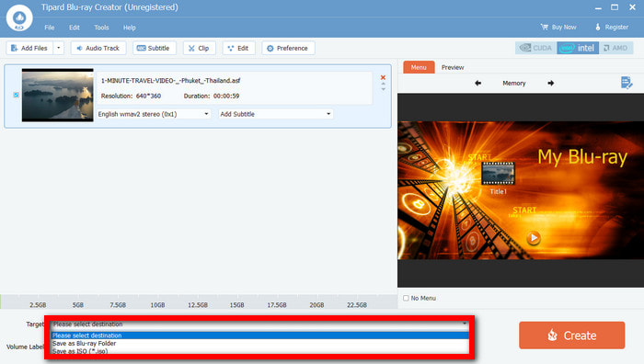
Task: Go to next menu template arrow
Action: click(551, 83)
